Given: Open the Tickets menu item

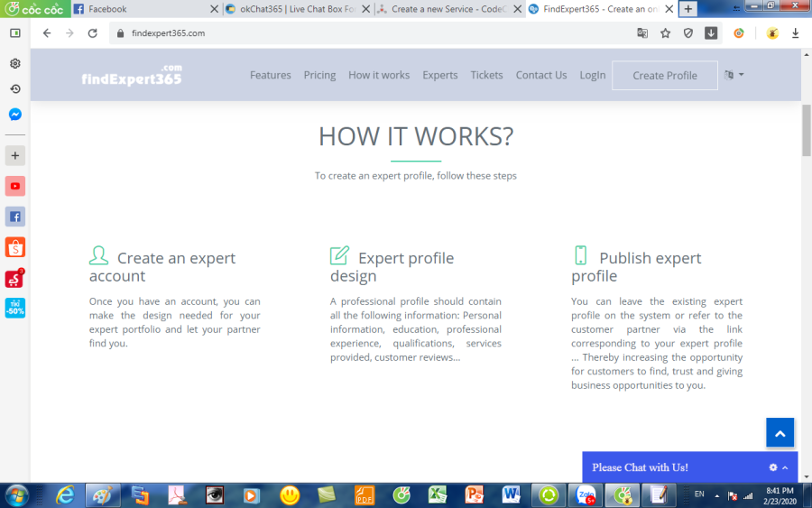Looking at the screenshot, I should click(486, 75).
